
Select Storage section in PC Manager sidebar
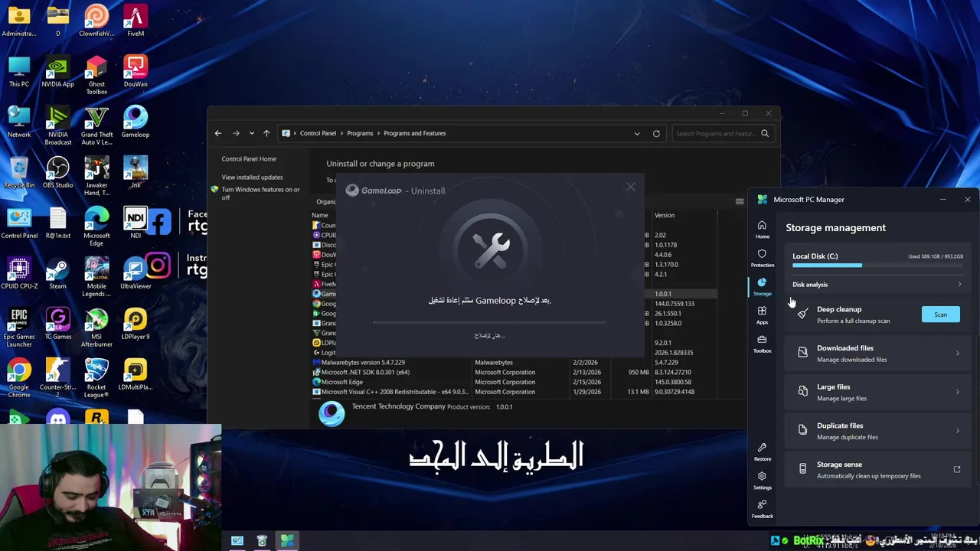coord(762,286)
